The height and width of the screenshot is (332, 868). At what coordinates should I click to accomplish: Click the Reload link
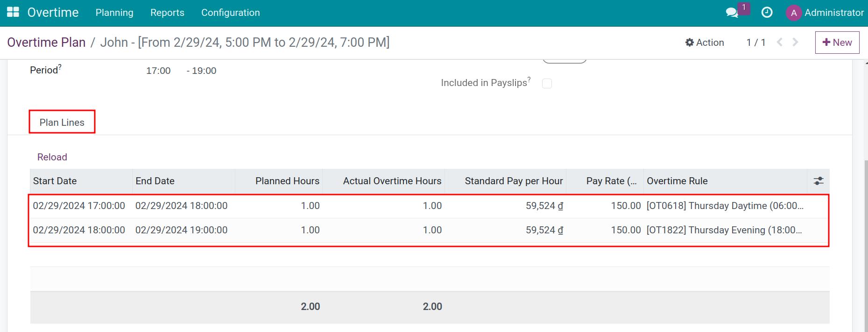(x=52, y=157)
